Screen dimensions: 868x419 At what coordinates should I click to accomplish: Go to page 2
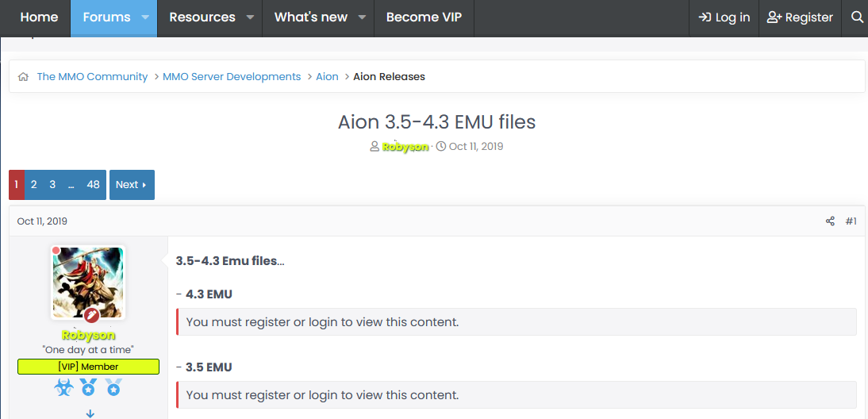click(34, 185)
